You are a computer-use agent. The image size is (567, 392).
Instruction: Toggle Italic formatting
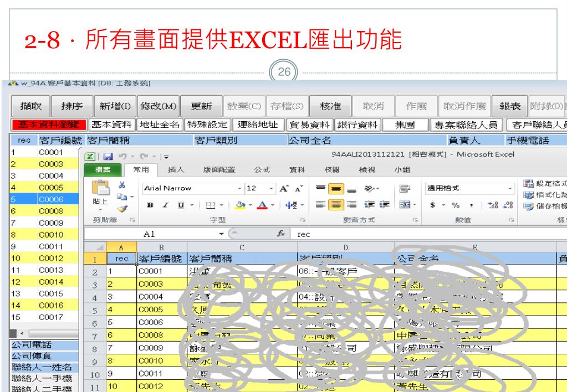(x=165, y=205)
